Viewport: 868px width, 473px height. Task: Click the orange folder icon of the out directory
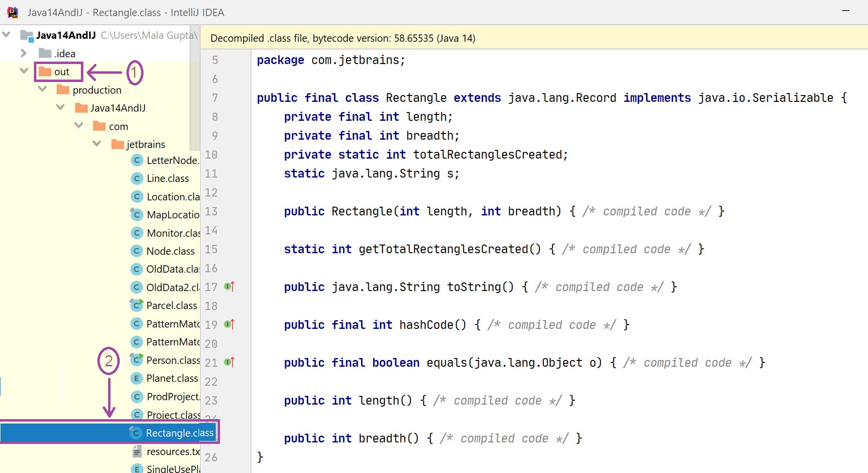click(x=45, y=72)
